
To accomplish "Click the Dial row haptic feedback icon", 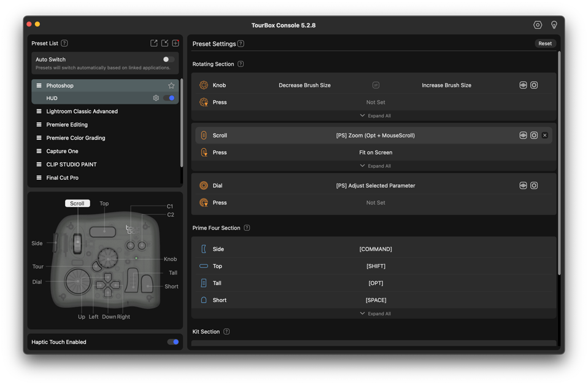I will click(x=523, y=185).
